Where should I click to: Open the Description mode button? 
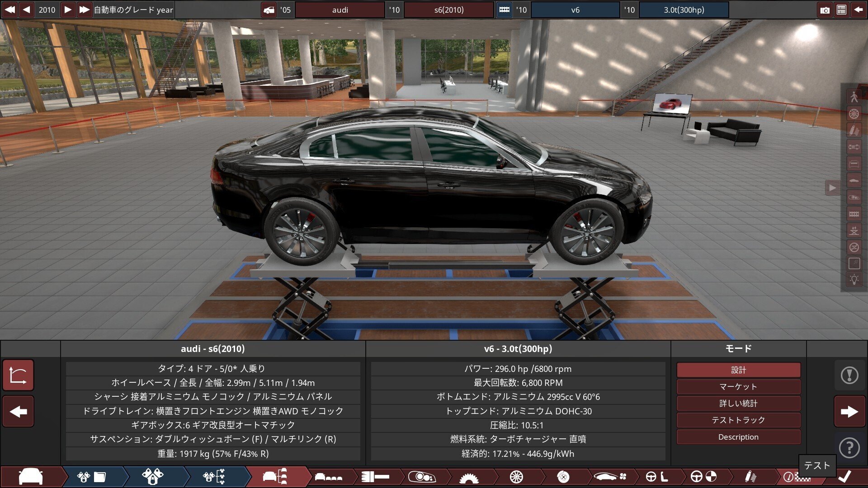738,436
